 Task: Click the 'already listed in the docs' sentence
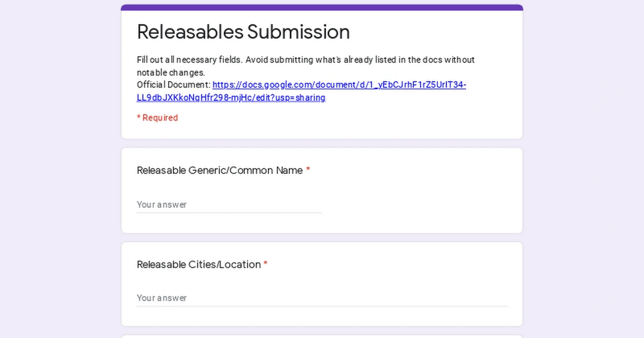(376, 60)
